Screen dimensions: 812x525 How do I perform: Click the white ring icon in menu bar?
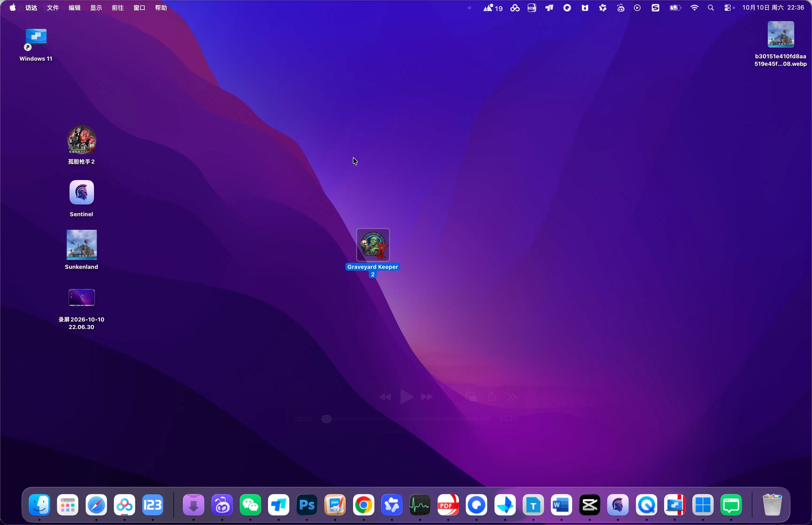[567, 8]
